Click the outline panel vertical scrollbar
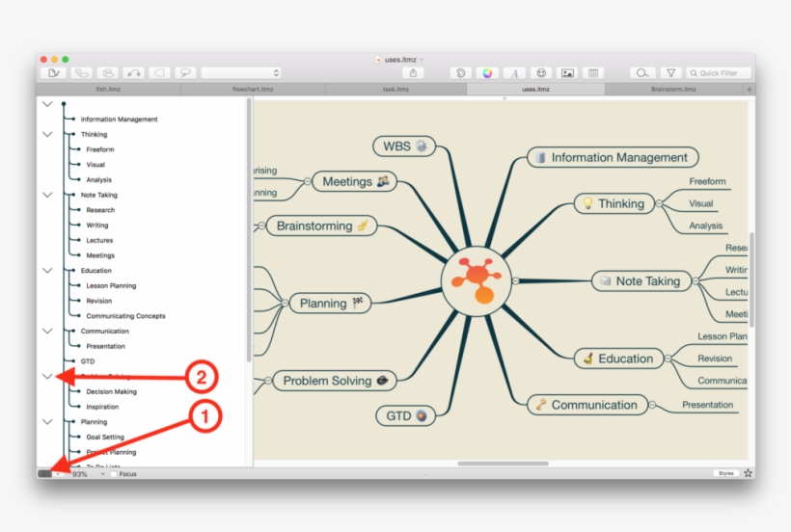791x532 pixels. point(249,230)
